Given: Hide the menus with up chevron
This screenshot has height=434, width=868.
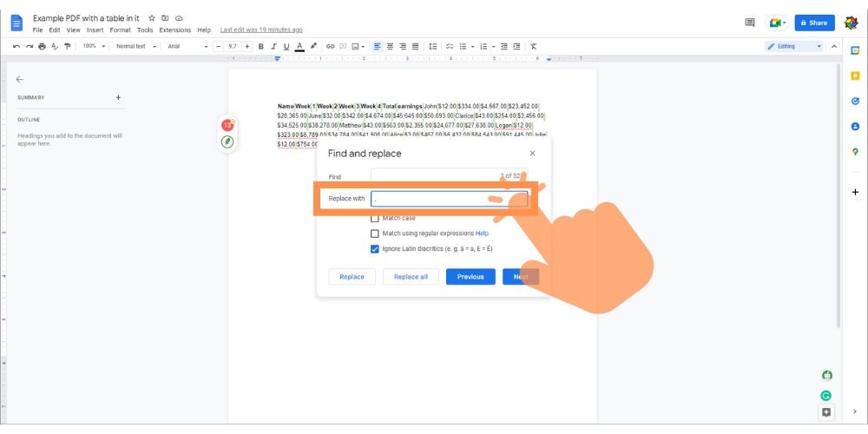Looking at the screenshot, I should point(834,47).
